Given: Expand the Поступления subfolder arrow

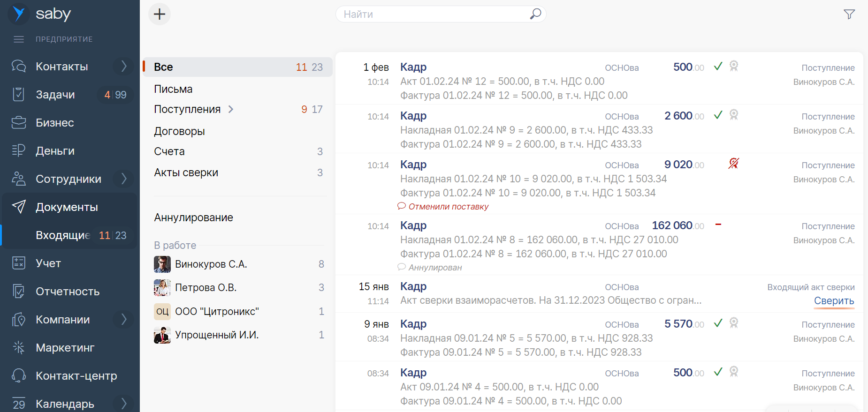Looking at the screenshot, I should tap(231, 109).
